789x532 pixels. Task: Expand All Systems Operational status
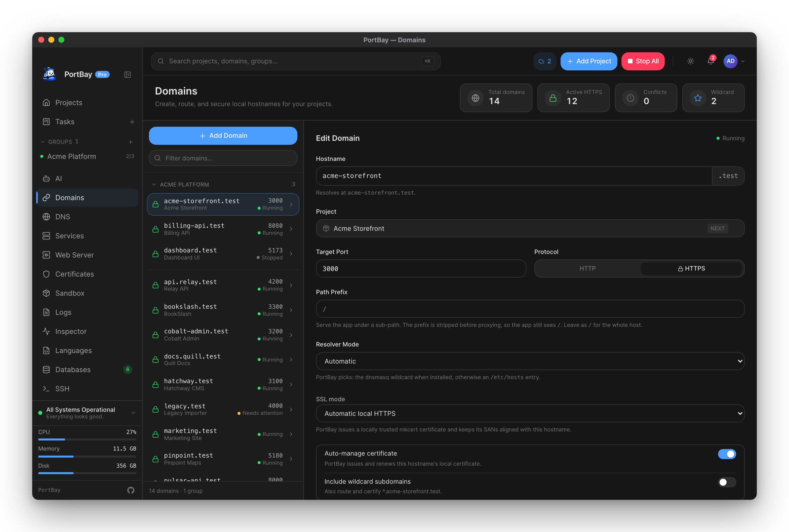(133, 413)
